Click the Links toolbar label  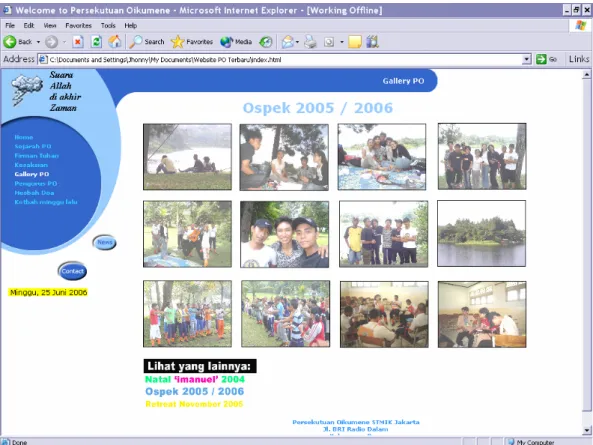point(579,59)
